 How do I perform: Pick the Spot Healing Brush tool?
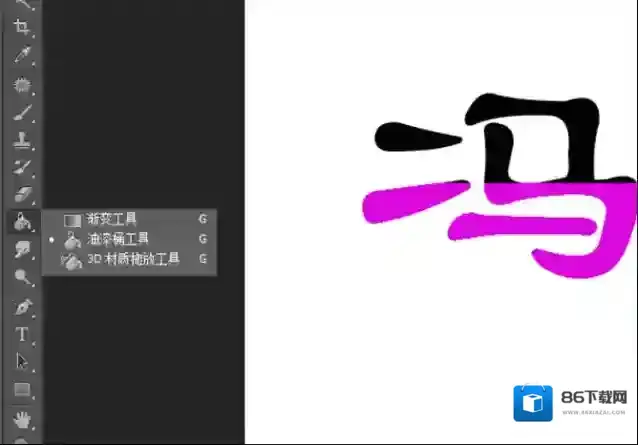[22, 84]
